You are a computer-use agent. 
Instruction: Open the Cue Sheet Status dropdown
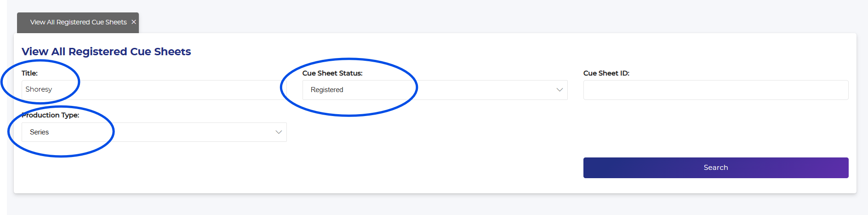pyautogui.click(x=434, y=90)
